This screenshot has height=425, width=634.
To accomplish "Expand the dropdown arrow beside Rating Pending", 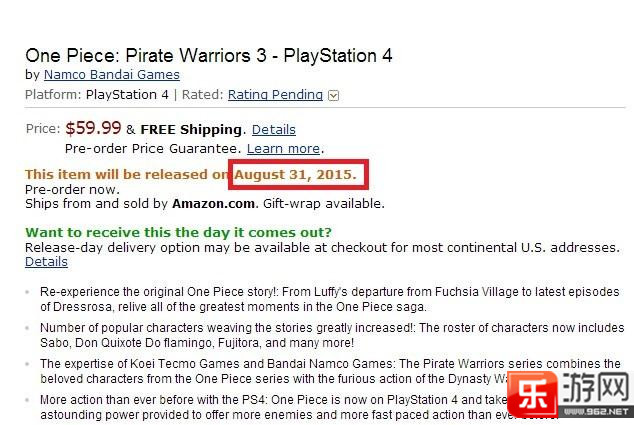I will (x=334, y=95).
